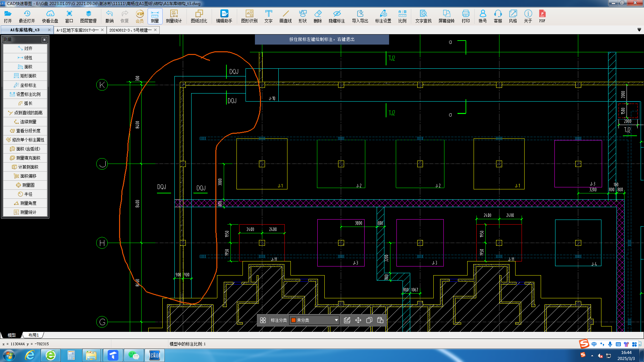The width and height of the screenshot is (644, 362).
Task: Close the A1车库结构_t3 tab
Action: point(49,30)
